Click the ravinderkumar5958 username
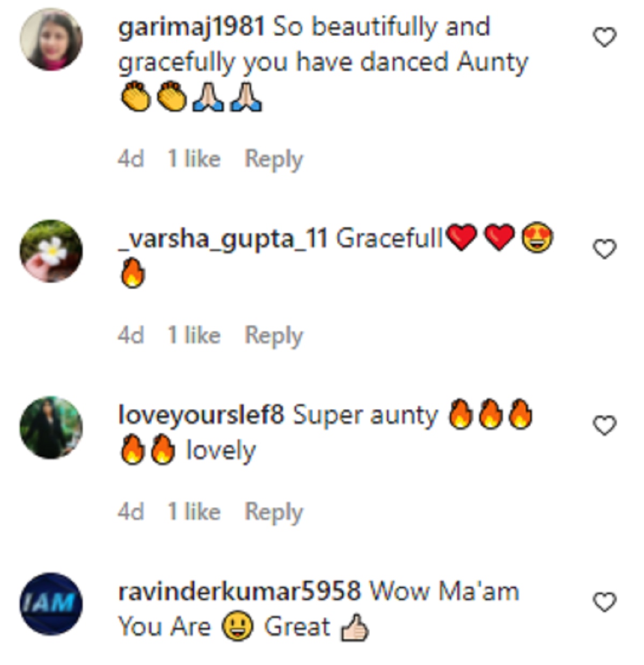644x665 pixels. coord(239,592)
